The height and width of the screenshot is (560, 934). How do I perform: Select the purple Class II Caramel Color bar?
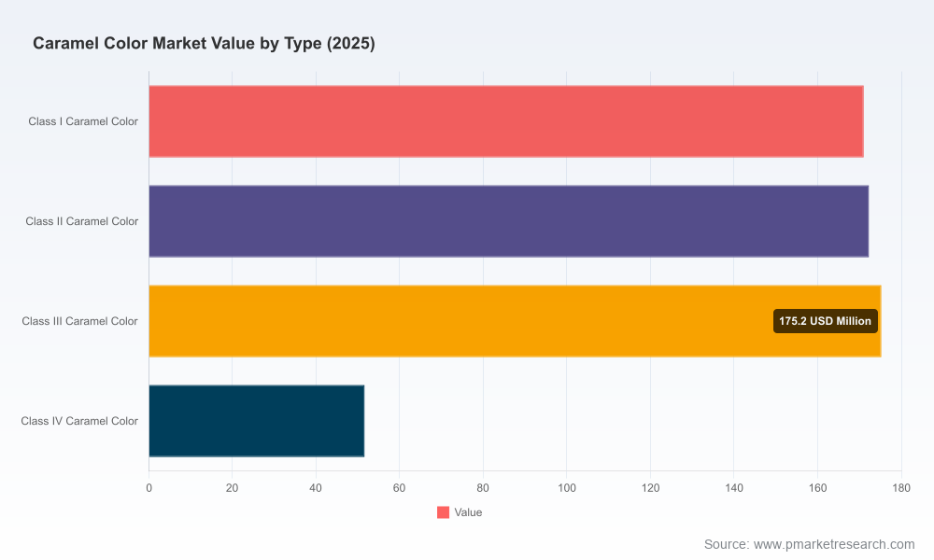(508, 221)
